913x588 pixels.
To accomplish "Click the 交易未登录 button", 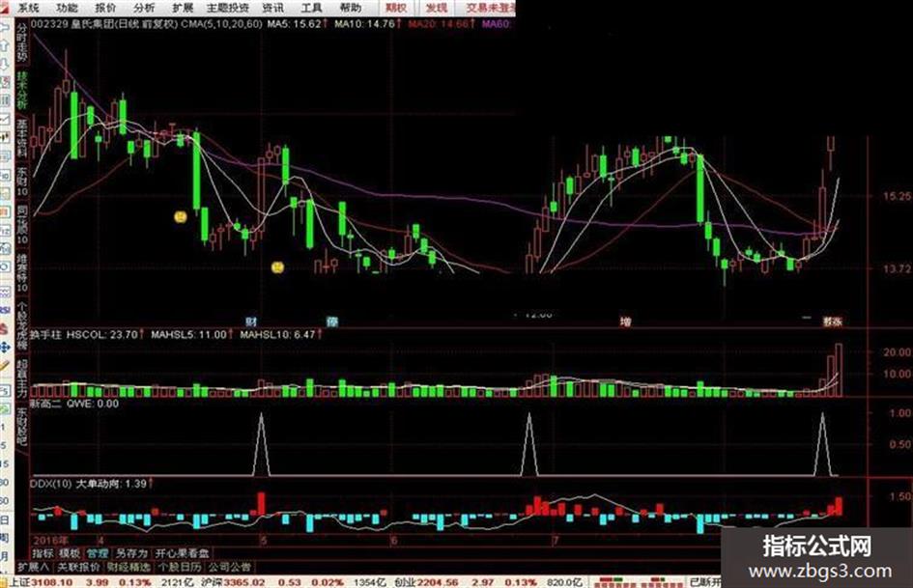I will point(490,8).
